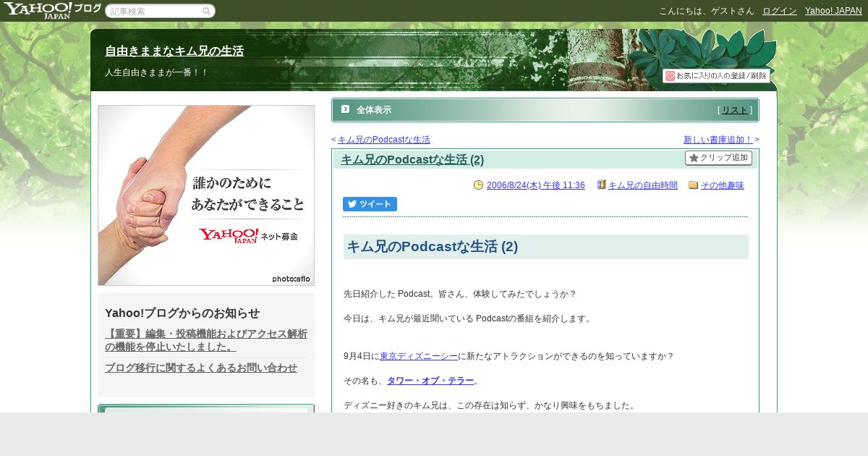Click the クリップ追加 button
The width and height of the screenshot is (868, 456).
tap(718, 158)
